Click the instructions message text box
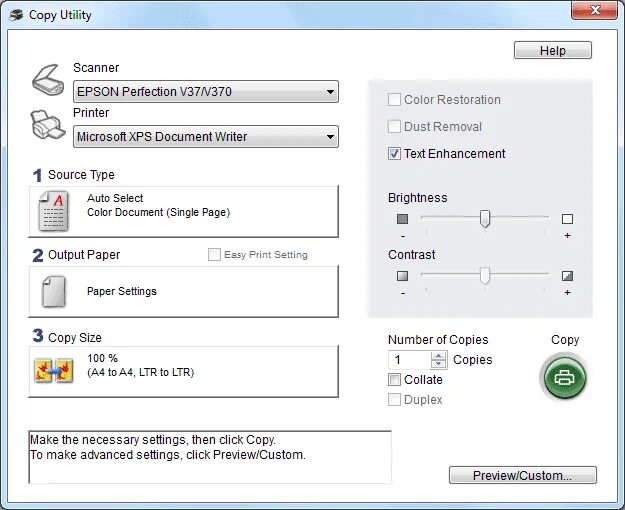This screenshot has width=625, height=510. (x=210, y=457)
